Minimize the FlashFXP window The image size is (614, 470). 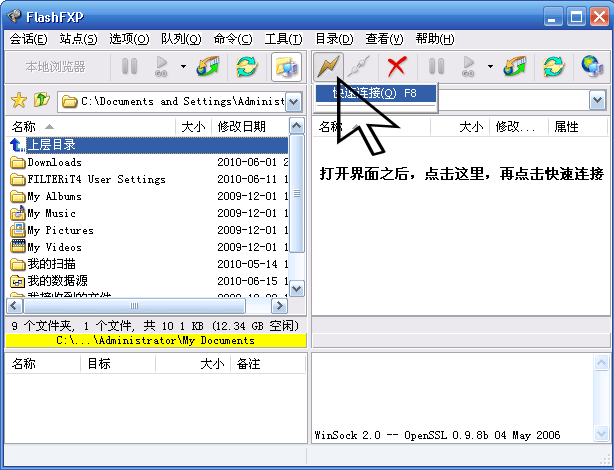pyautogui.click(x=553, y=17)
